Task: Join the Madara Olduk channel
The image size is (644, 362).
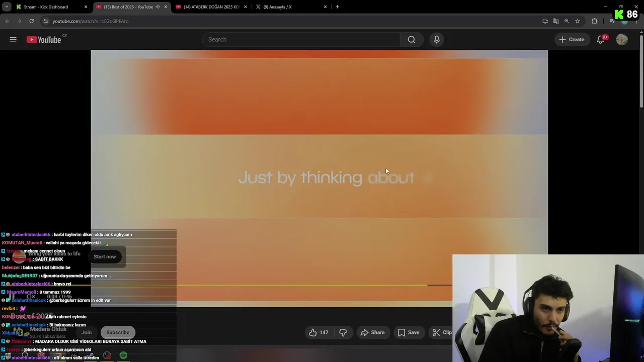Action: [x=87, y=332]
